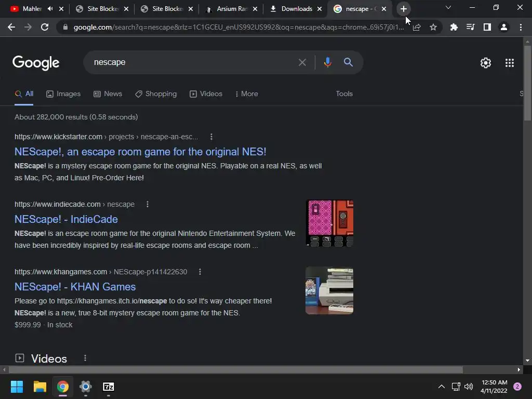This screenshot has width=532, height=399.
Task: Open the volume tray icon
Action: pyautogui.click(x=469, y=387)
